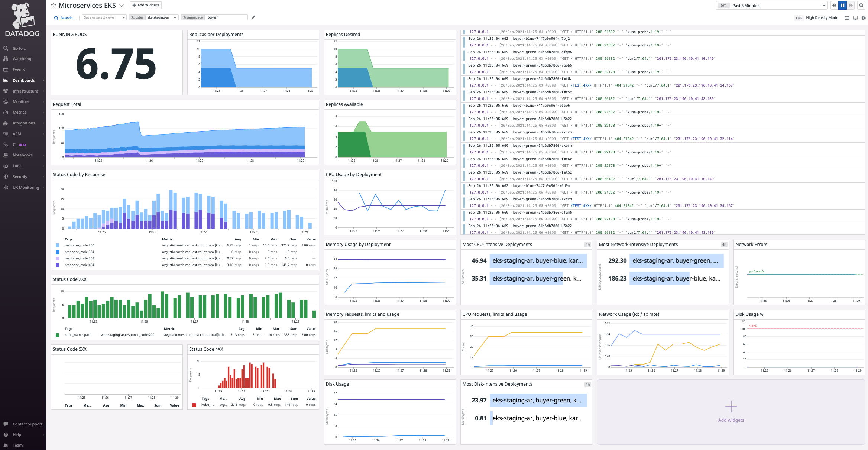Click the magnifier icon beside Search...

click(x=56, y=18)
